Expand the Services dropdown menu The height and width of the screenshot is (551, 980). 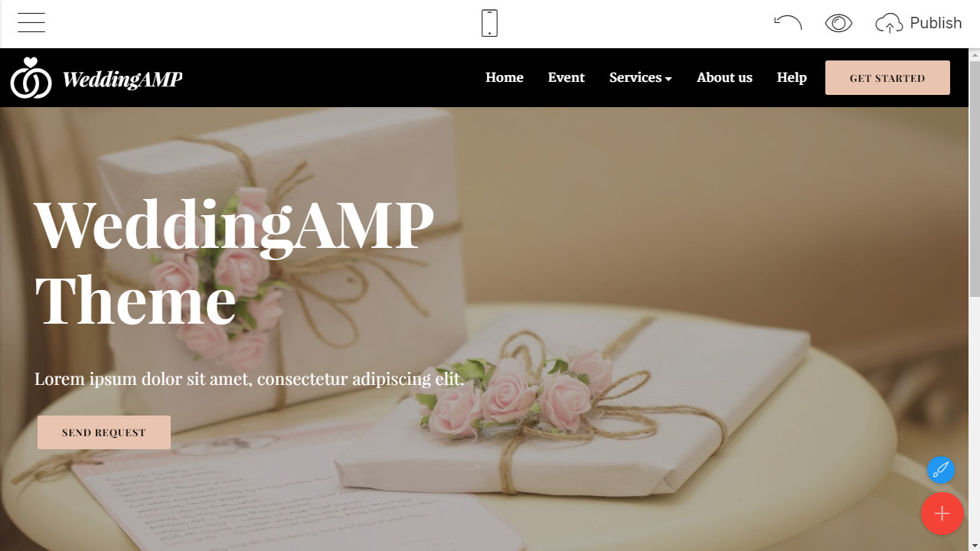click(640, 77)
